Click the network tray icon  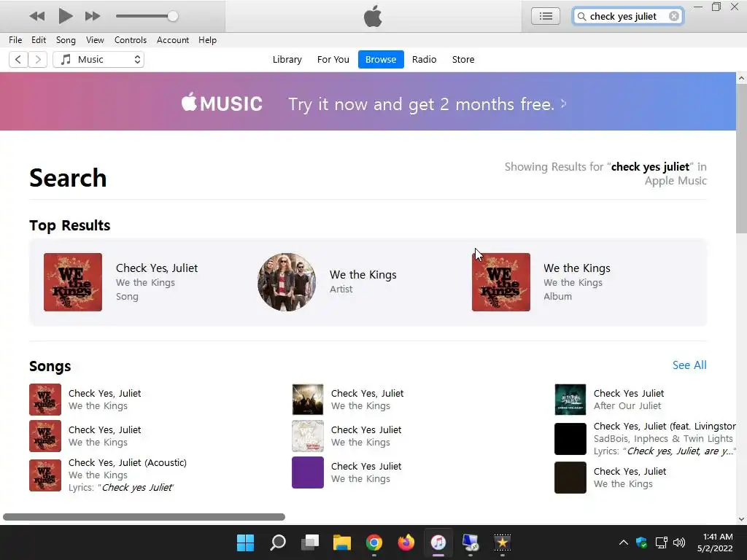(661, 542)
